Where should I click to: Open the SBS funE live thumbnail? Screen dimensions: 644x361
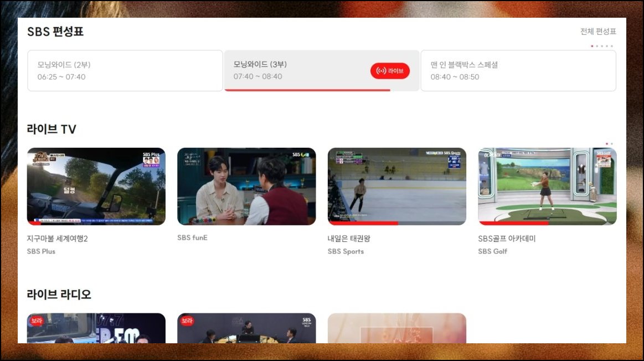click(246, 187)
